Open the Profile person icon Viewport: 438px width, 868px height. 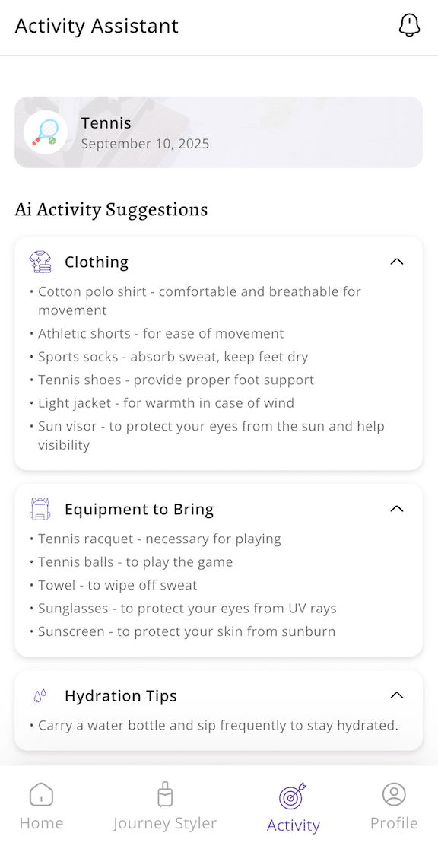point(394,793)
